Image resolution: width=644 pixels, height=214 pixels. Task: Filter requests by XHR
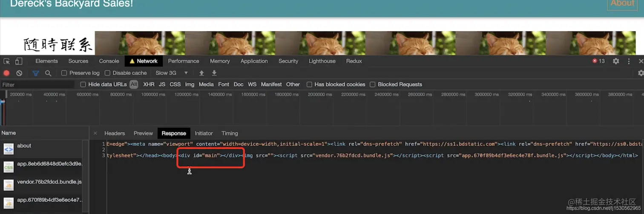click(149, 84)
